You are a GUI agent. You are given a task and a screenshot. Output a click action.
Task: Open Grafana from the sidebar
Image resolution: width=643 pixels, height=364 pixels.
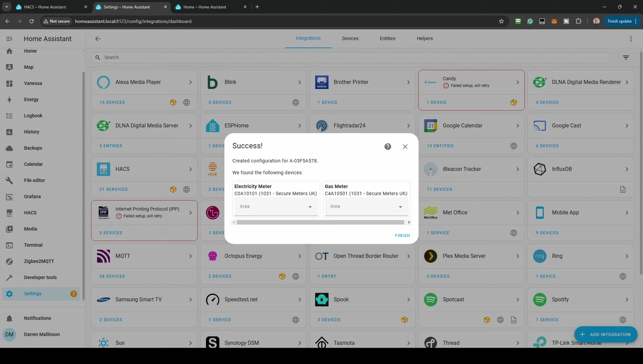[41, 196]
